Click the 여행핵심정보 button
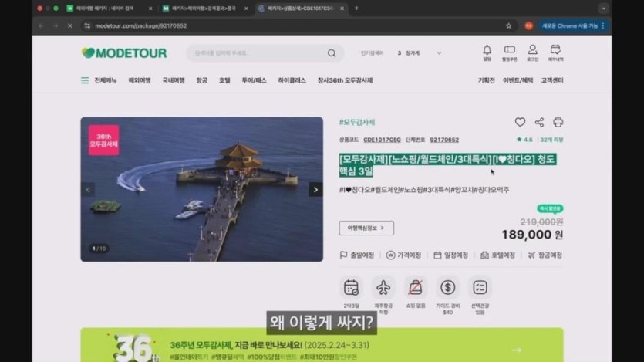The image size is (644, 362). pyautogui.click(x=366, y=228)
